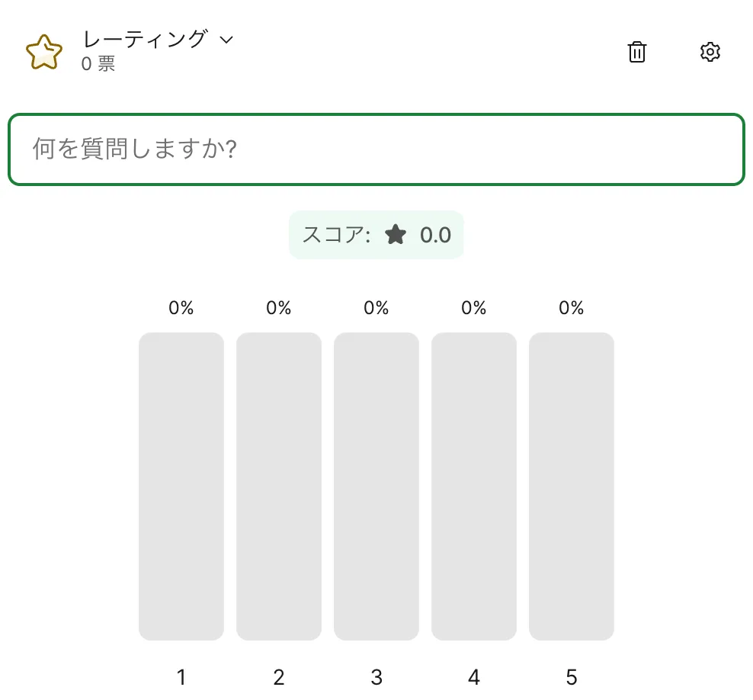
Task: Select rating bar number 2
Action: point(279,486)
